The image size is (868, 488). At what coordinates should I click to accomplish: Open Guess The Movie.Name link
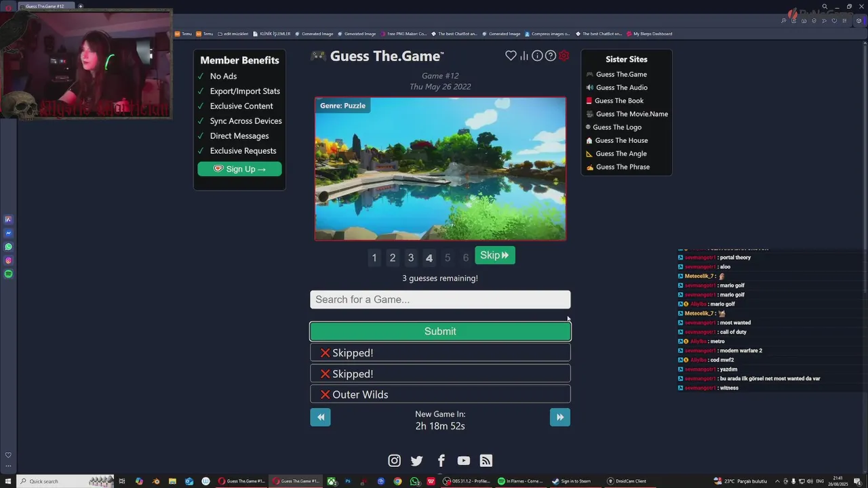[631, 114]
